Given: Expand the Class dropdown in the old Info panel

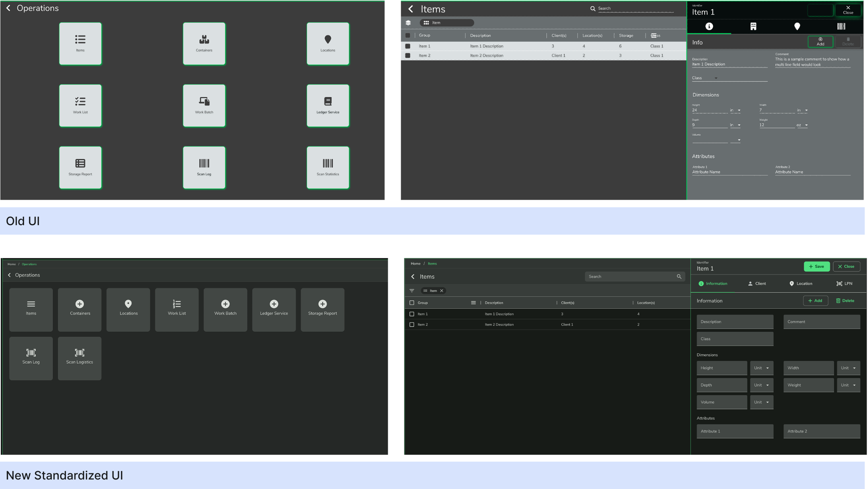Looking at the screenshot, I should point(716,78).
